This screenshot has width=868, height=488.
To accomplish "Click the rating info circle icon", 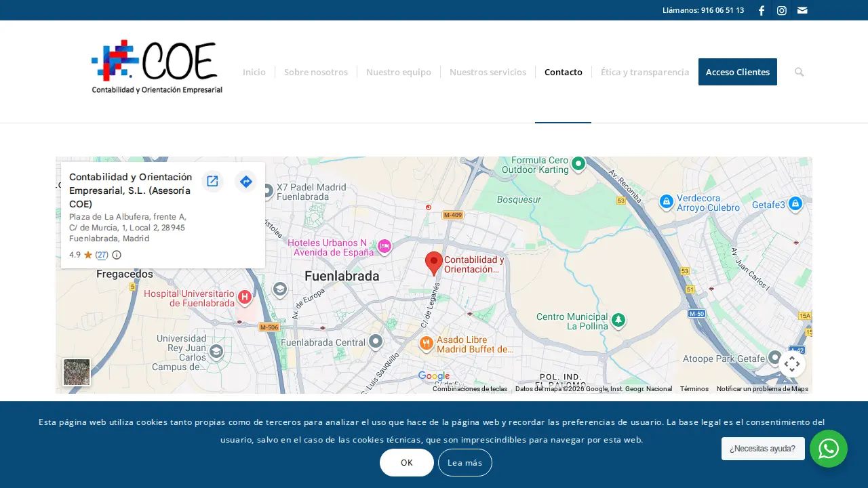I will (117, 255).
